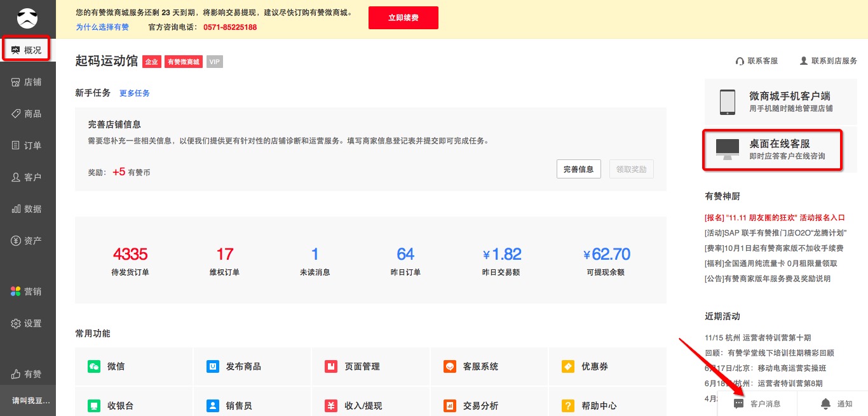The image size is (868, 416).
Task: Open 营销 in the sidebar
Action: tap(27, 292)
